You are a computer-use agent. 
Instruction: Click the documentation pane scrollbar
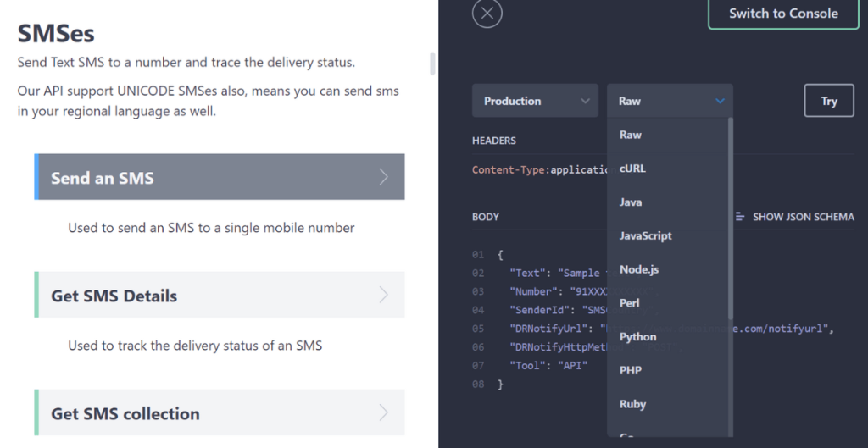pos(433,64)
